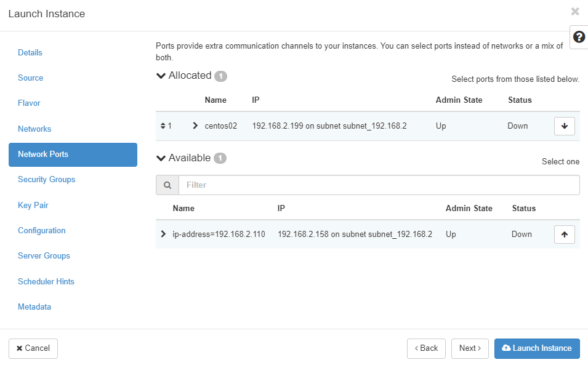Expand centos02 port details
The height and width of the screenshot is (365, 588).
(x=195, y=126)
